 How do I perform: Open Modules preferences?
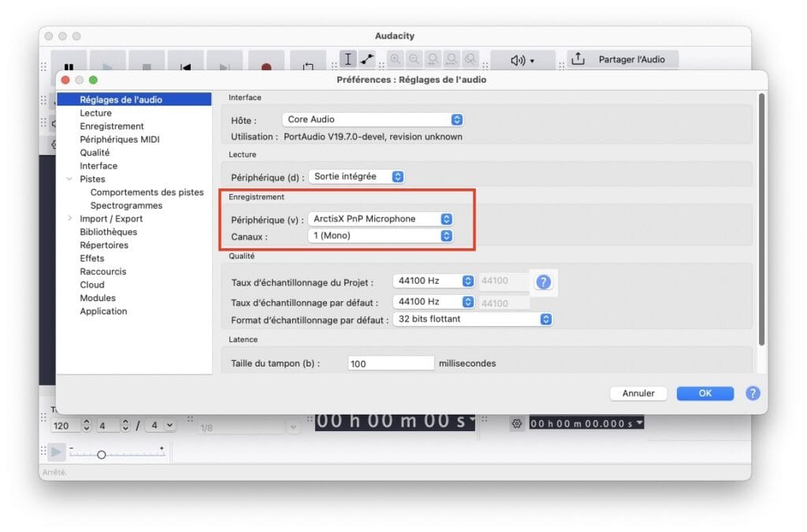98,298
